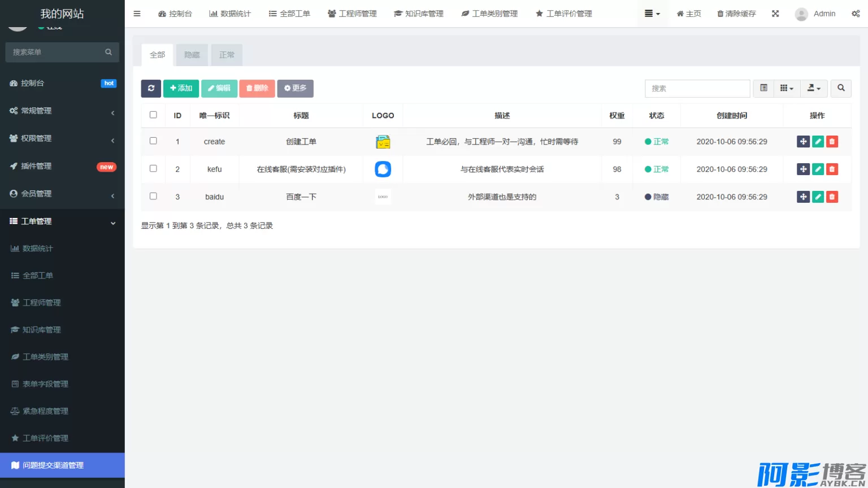Tick the checkbox for the baidu row
Image resolution: width=868 pixels, height=488 pixels.
click(153, 197)
